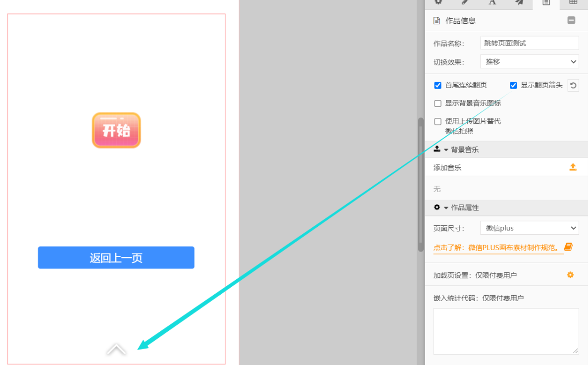The height and width of the screenshot is (365, 588).
Task: Uncheck the 显示翻页箭头 option
Action: point(513,85)
